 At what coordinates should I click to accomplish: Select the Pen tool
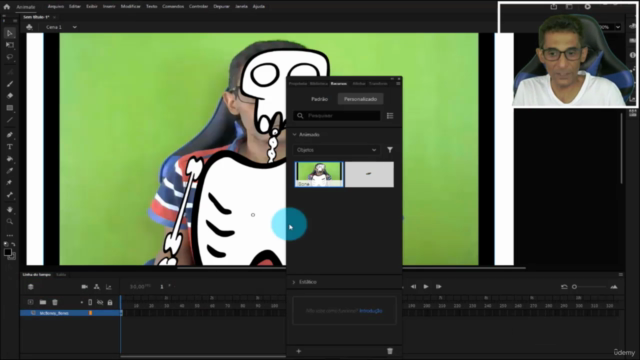point(10,135)
